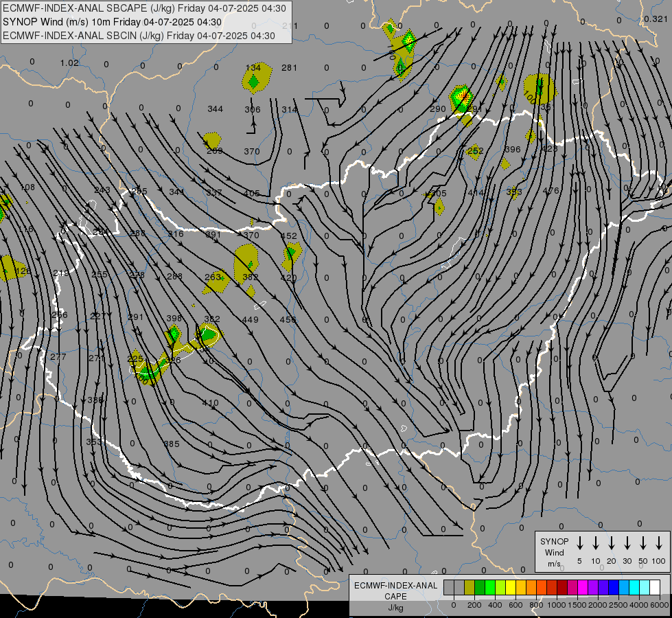This screenshot has height=618, width=672.
Task: Click the map value 405
Action: [252, 193]
